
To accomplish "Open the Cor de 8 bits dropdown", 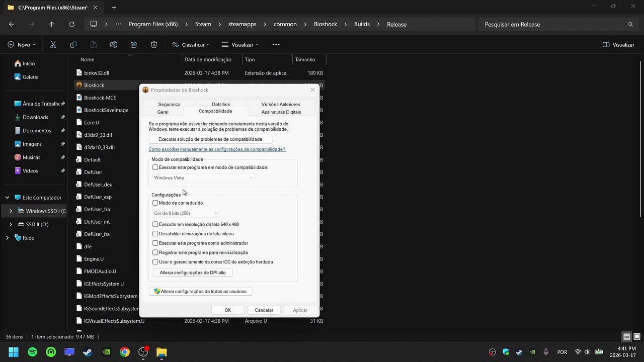I will (186, 213).
